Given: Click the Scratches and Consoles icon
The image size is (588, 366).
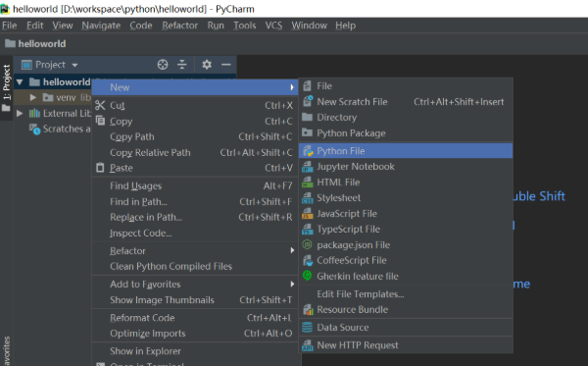Looking at the screenshot, I should tap(35, 130).
